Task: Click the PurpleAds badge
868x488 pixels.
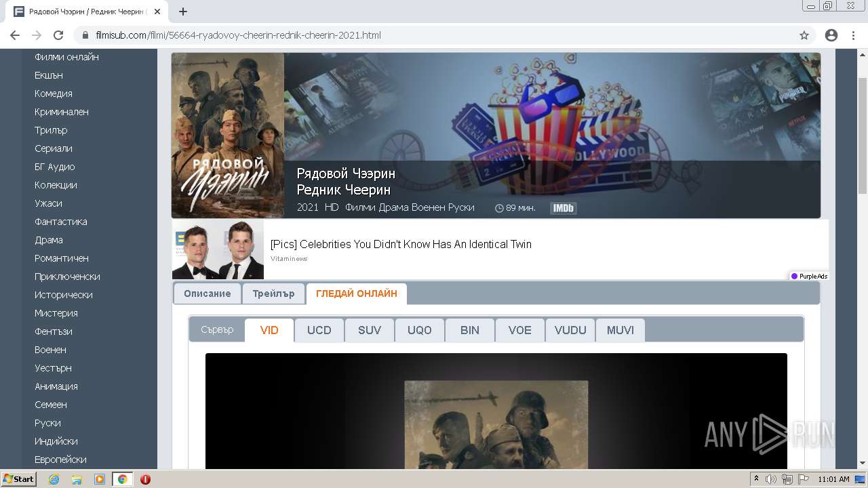Action: pyautogui.click(x=809, y=276)
